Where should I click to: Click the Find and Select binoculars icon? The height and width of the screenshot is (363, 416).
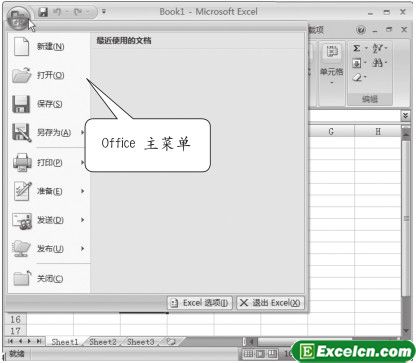click(377, 63)
